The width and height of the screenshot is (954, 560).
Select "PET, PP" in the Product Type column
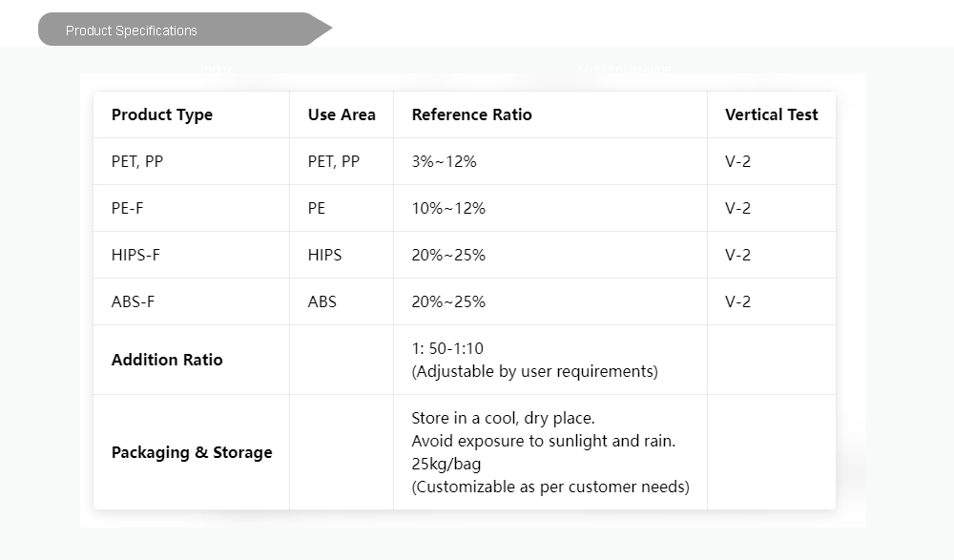pos(137,161)
